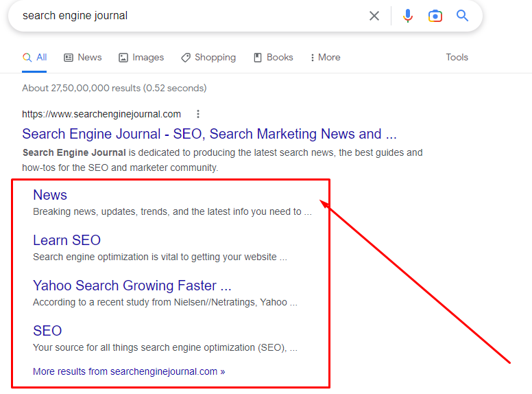The height and width of the screenshot is (394, 532).
Task: Open Search Engine Journal main result title
Action: pyautogui.click(x=209, y=134)
